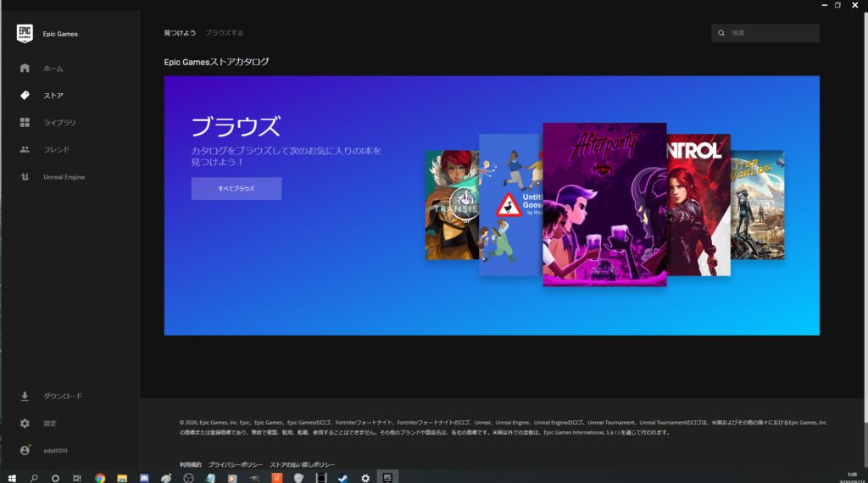This screenshot has width=868, height=483.
Task: Click the すべてブラウズ button
Action: click(236, 189)
